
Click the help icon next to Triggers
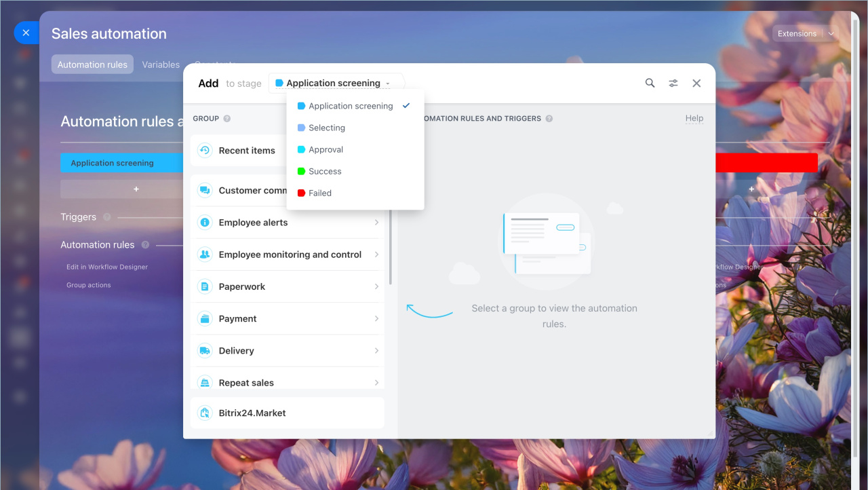coord(107,217)
